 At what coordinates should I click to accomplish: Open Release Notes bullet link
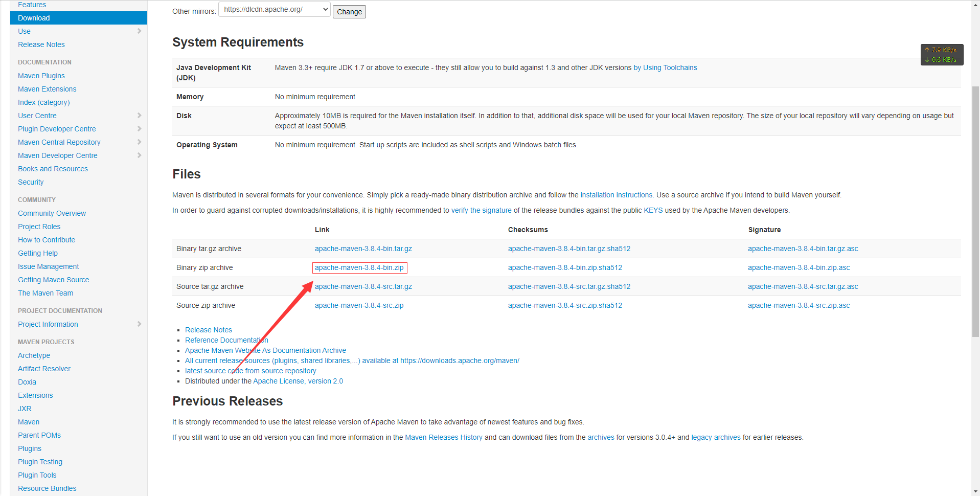(x=209, y=330)
